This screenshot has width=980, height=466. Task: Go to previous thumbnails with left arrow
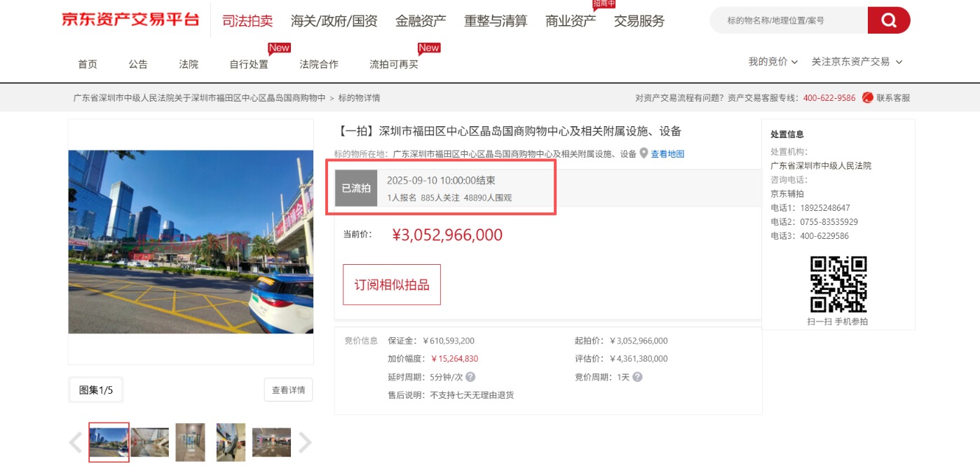click(x=76, y=443)
